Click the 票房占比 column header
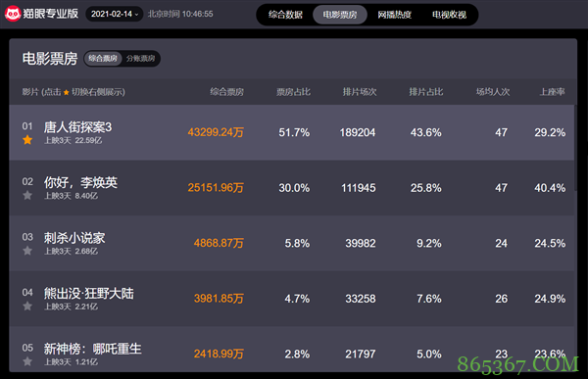The height and width of the screenshot is (379, 588). (x=293, y=92)
